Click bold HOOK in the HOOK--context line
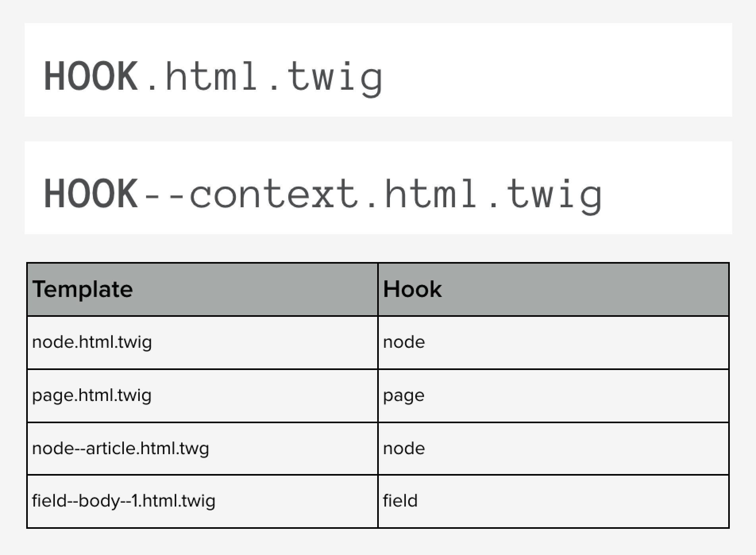The height and width of the screenshot is (555, 756). coord(91,194)
